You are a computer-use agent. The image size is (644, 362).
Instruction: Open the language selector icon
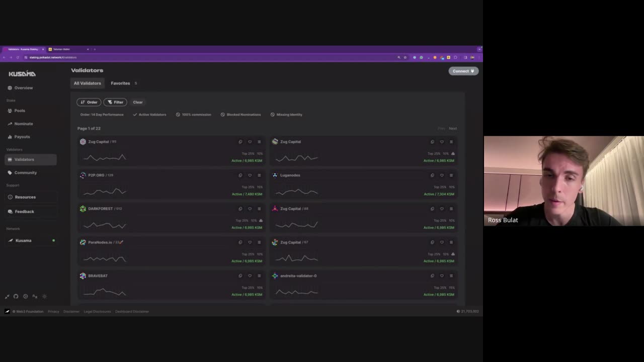35,297
